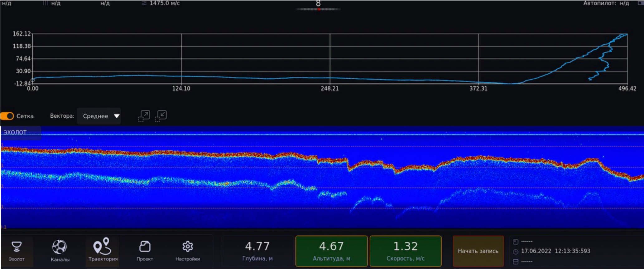The image size is (644, 269).
Task: Toggle the Сетка grid switch
Action: [7, 116]
